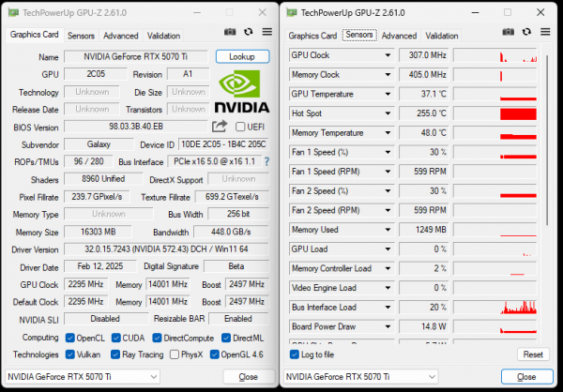
Task: Switch to Sensors tab in left window
Action: point(81,36)
